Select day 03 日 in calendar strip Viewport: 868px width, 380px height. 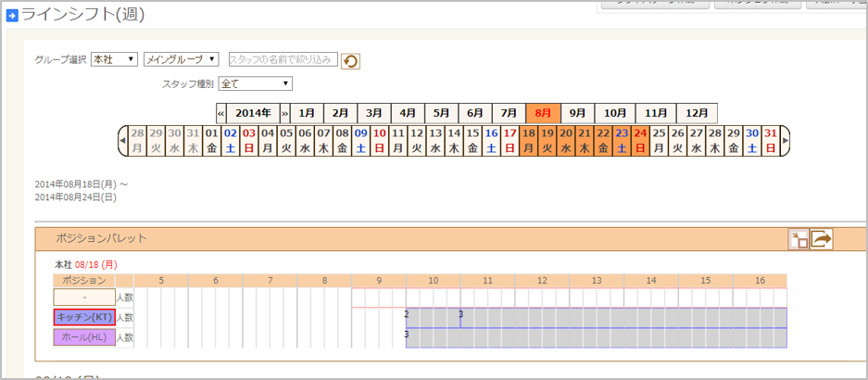pyautogui.click(x=249, y=141)
